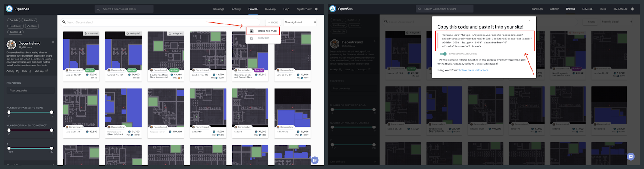644x169 pixels.
Task: Open the Stats link with the bar chart icon
Action: 27,71
